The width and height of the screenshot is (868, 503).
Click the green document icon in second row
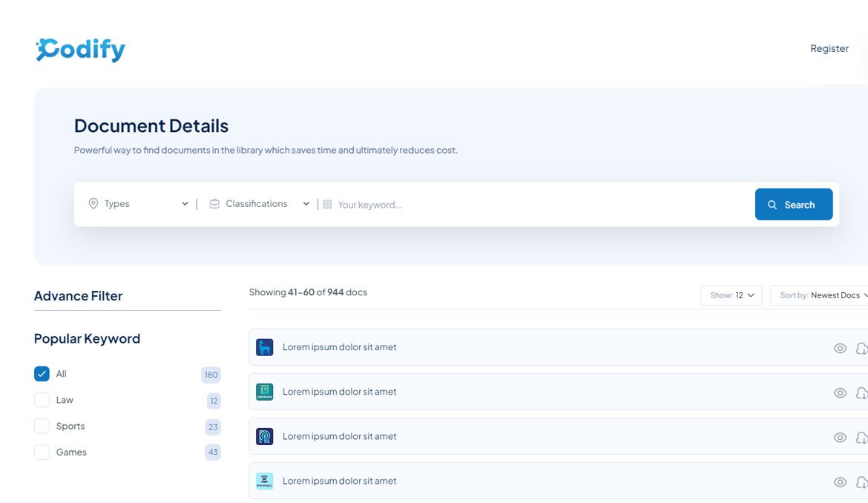(265, 392)
